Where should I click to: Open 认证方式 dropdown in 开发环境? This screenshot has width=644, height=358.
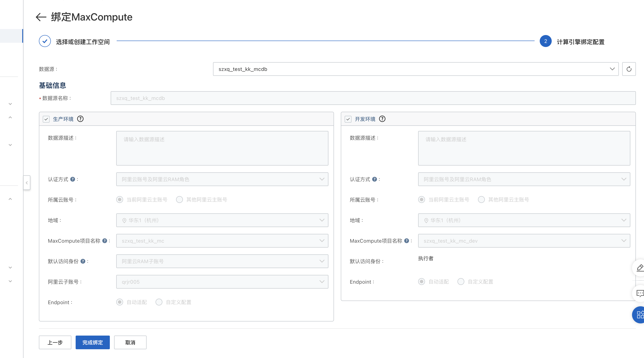click(x=524, y=179)
